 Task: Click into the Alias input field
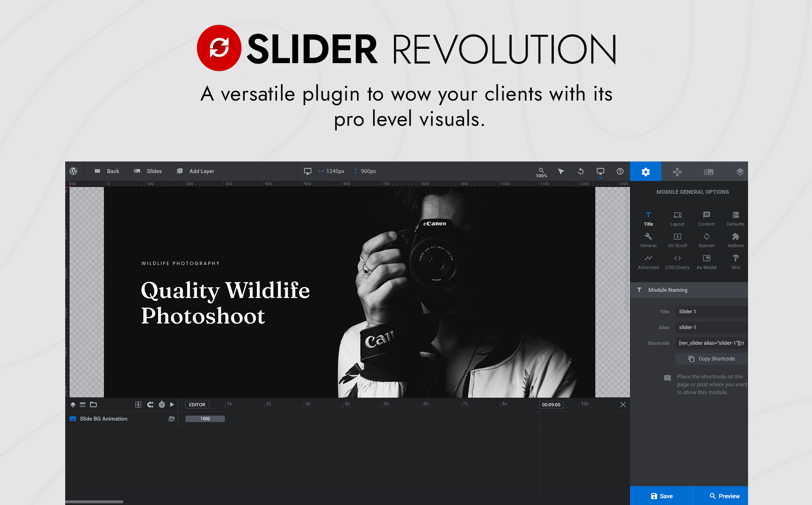coord(711,327)
